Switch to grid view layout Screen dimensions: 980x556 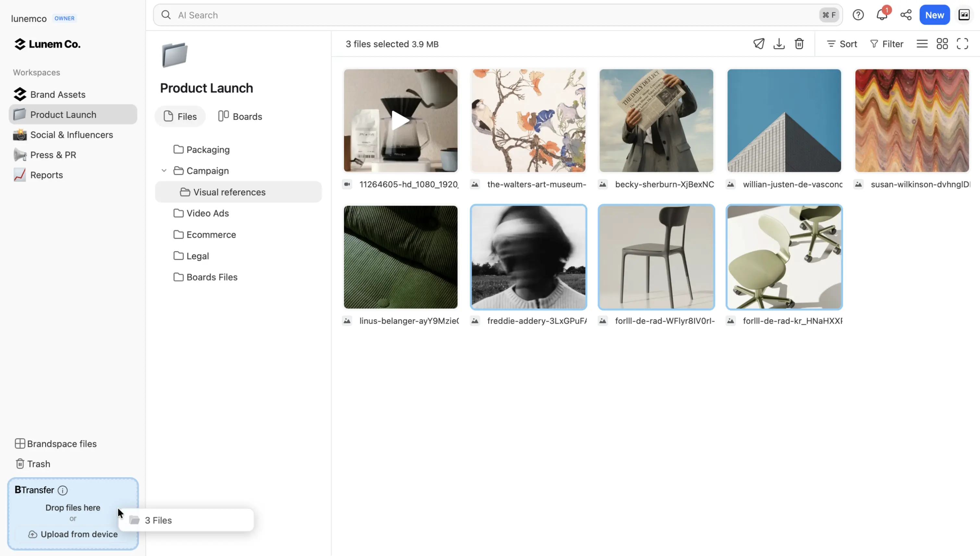[942, 44]
